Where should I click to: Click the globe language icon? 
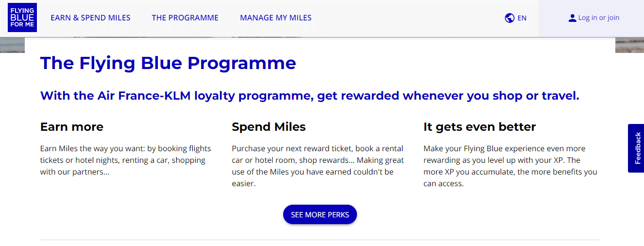pos(509,18)
